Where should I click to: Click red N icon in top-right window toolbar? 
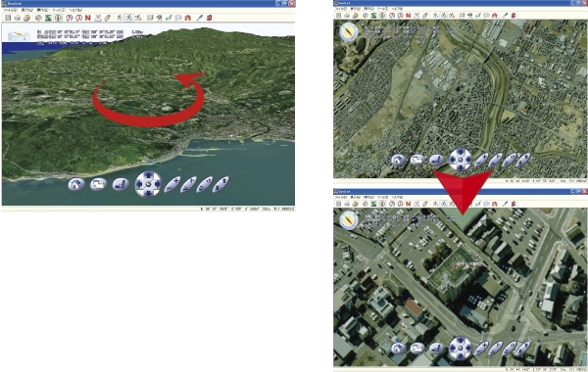(409, 16)
